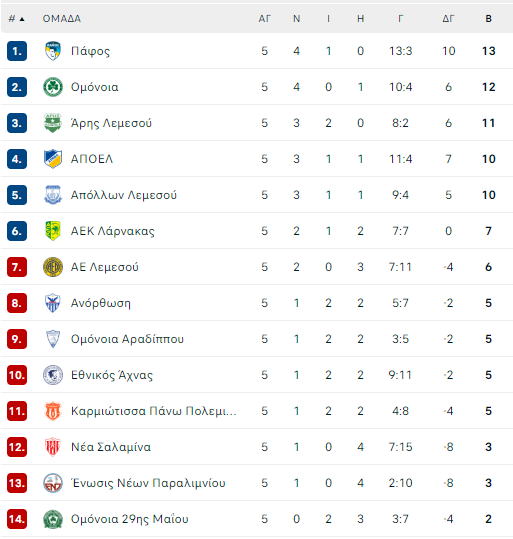Click the Ανόρθωση blue winged crest
Image resolution: width=513 pixels, height=539 pixels.
click(53, 303)
